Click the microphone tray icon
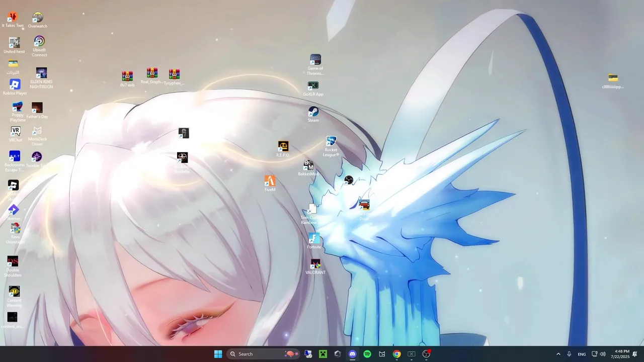 pyautogui.click(x=569, y=354)
